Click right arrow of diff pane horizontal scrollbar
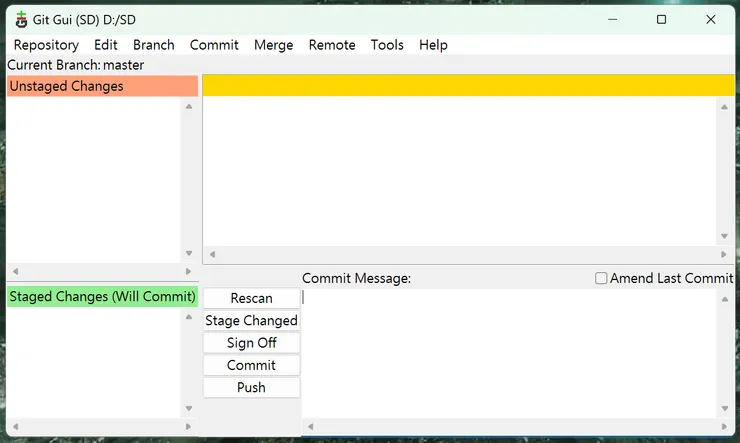This screenshot has height=443, width=740. [723, 254]
